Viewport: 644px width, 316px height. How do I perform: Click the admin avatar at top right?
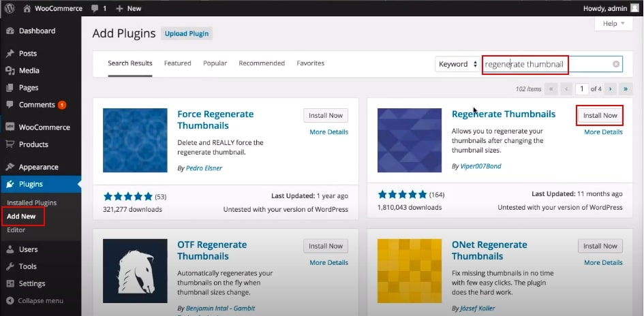(x=635, y=8)
